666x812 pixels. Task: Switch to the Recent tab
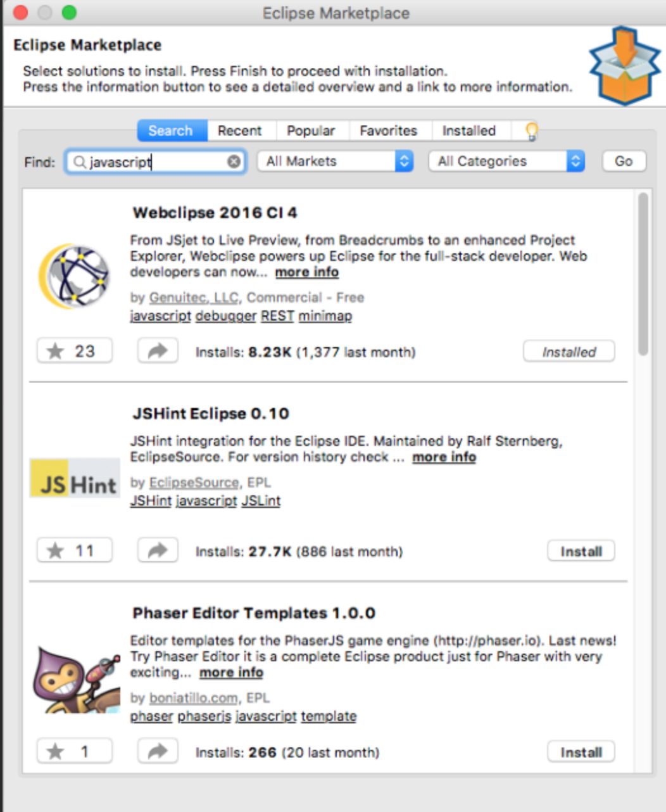(240, 131)
